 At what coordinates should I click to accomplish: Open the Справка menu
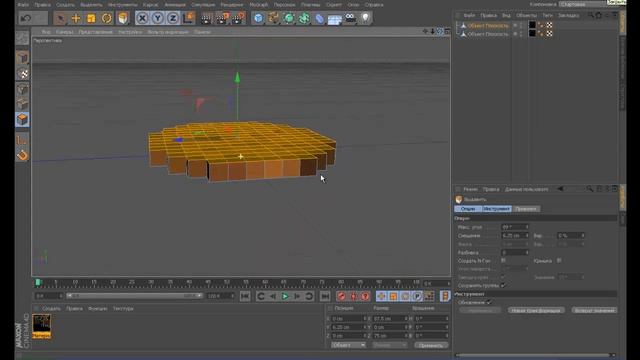374,5
